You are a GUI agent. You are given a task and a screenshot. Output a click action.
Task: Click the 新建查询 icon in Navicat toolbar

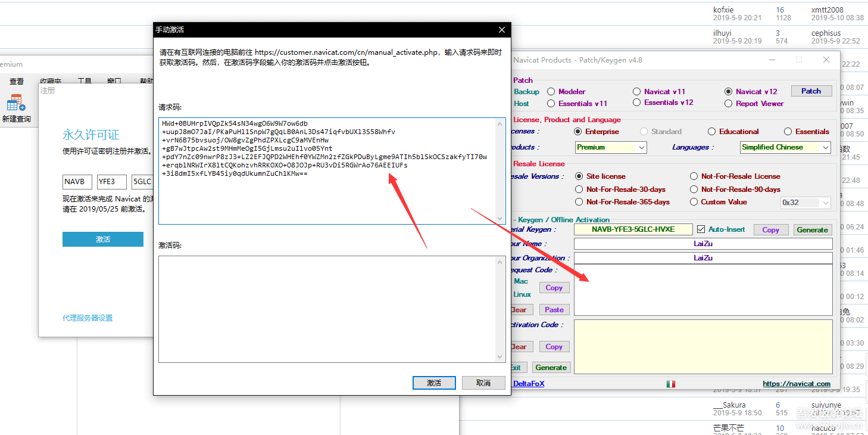click(16, 103)
